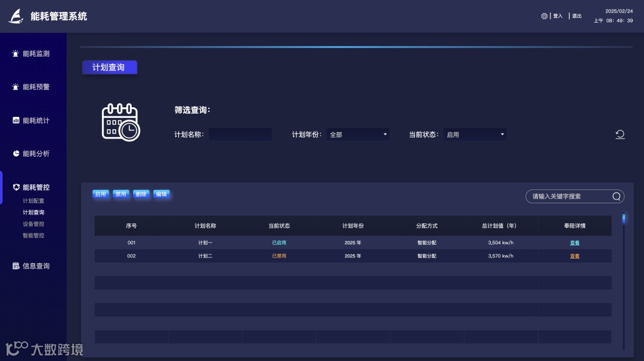The image size is (644, 361).
Task: Click the 编辑 button
Action: 162,194
